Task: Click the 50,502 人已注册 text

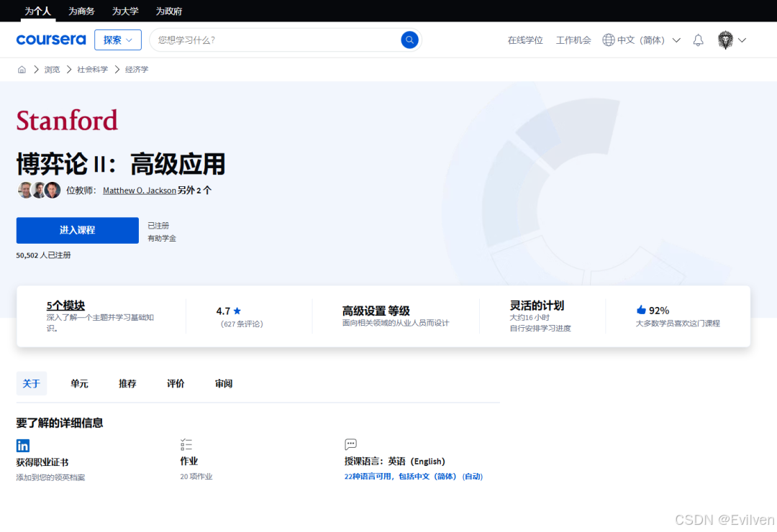Action: click(44, 255)
